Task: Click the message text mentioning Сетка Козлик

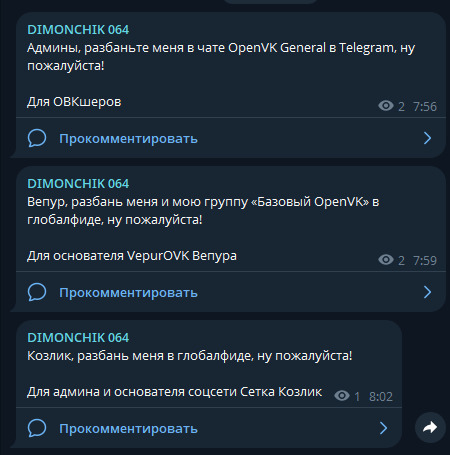Action: tap(175, 392)
